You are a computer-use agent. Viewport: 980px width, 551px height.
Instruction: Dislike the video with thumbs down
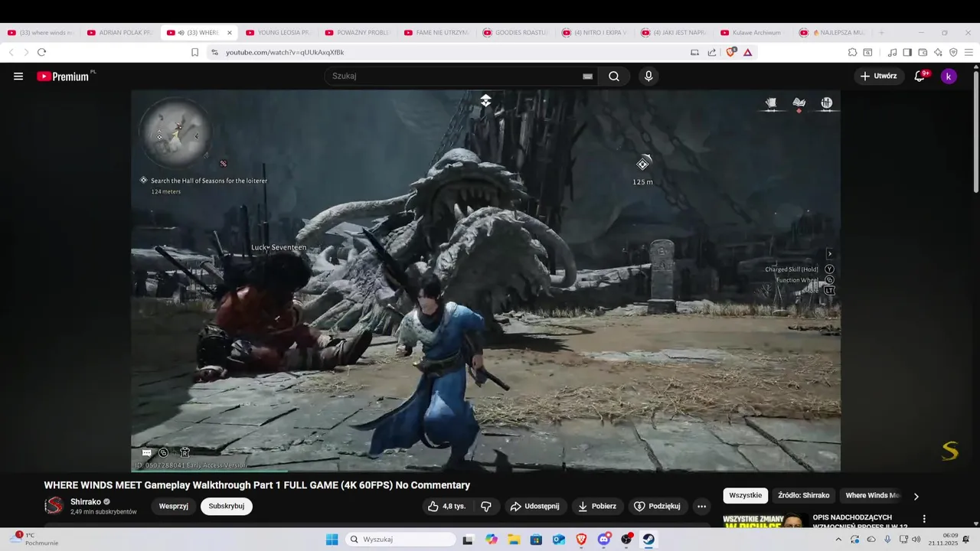(486, 507)
